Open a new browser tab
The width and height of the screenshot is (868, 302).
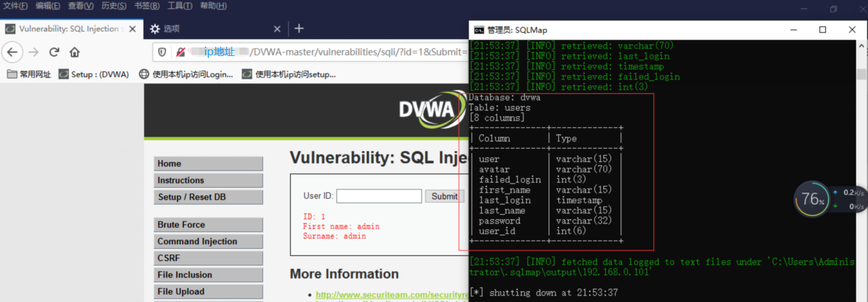(x=299, y=28)
